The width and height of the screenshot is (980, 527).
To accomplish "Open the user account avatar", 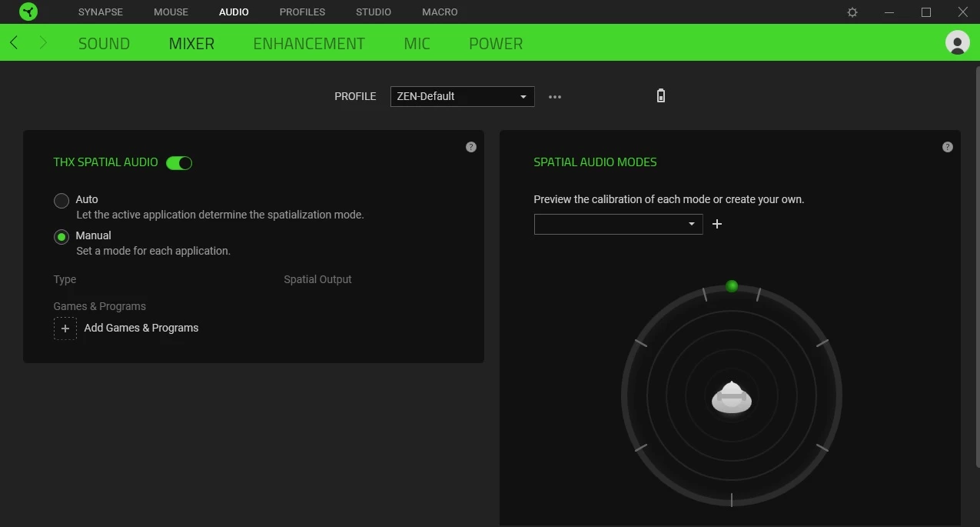I will point(957,42).
